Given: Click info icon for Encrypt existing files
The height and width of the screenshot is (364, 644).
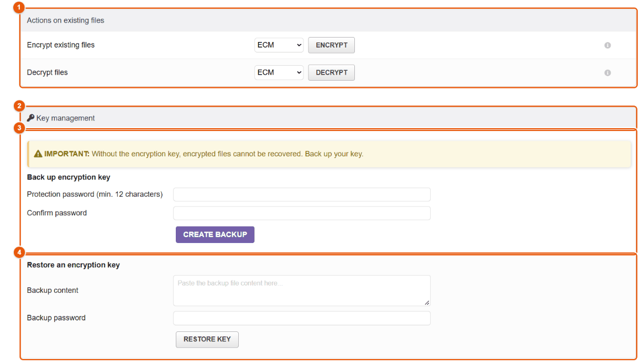Looking at the screenshot, I should click(x=608, y=45).
